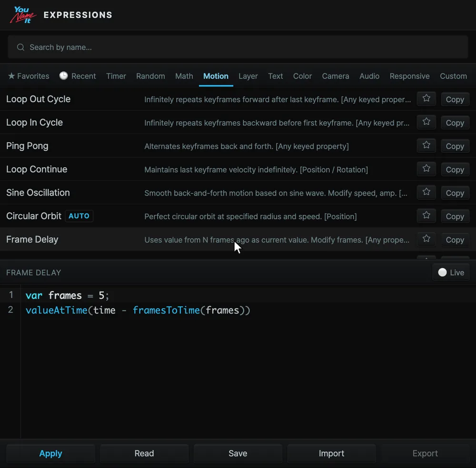Click the Read button
This screenshot has height=468, width=476.
144,453
